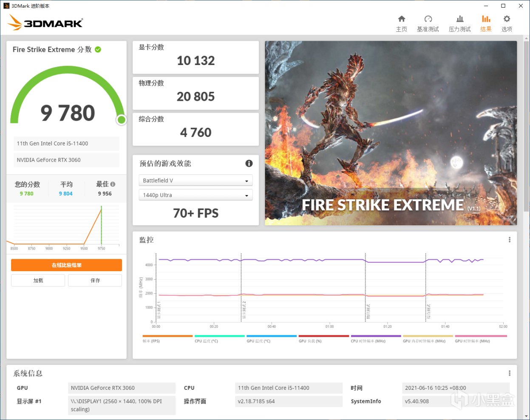Screen dimensions: 530x420
Task: Toggle CPU 温度 legend series
Action: [x=219, y=339]
